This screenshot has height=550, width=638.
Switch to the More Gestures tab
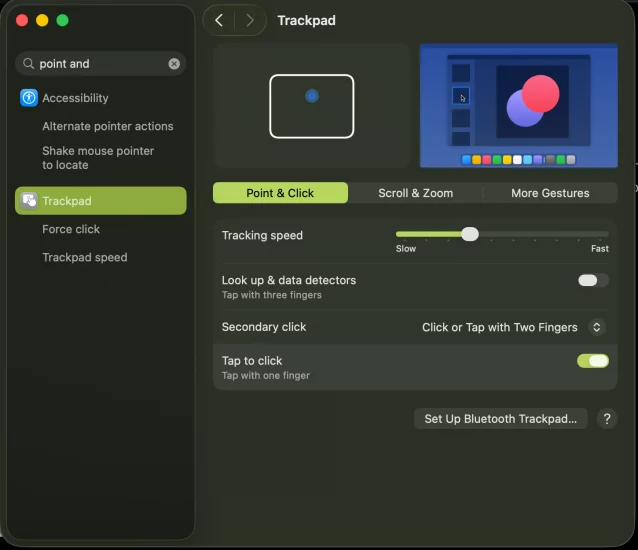550,193
